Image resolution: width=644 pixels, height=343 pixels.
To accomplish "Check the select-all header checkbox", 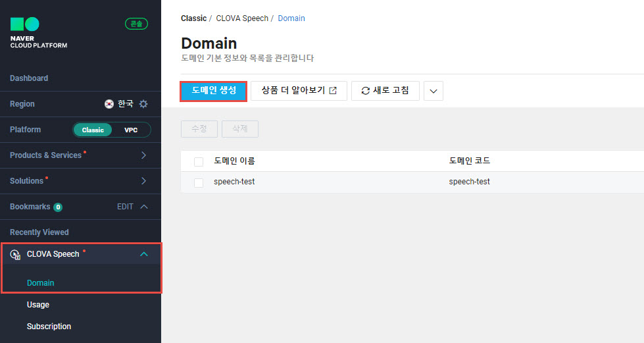I will (199, 162).
